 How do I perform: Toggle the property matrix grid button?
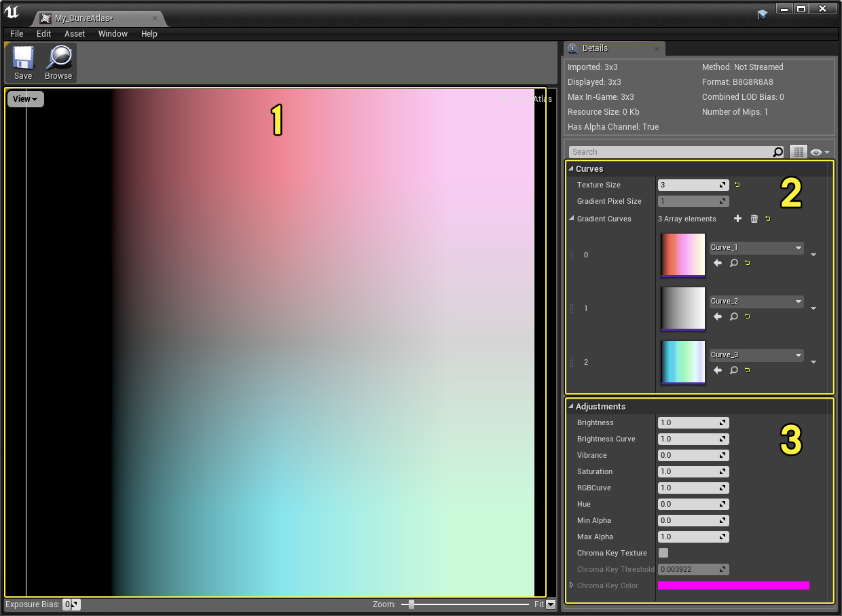pyautogui.click(x=798, y=152)
